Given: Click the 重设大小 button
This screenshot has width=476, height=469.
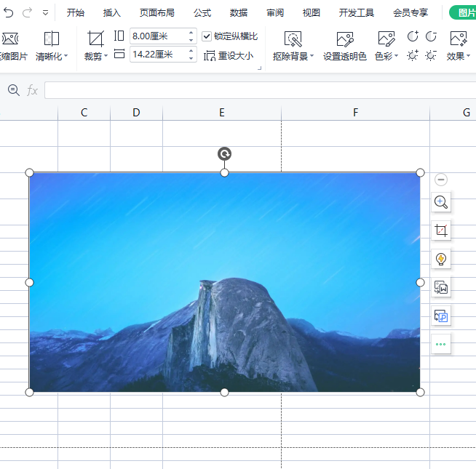Looking at the screenshot, I should click(x=229, y=56).
